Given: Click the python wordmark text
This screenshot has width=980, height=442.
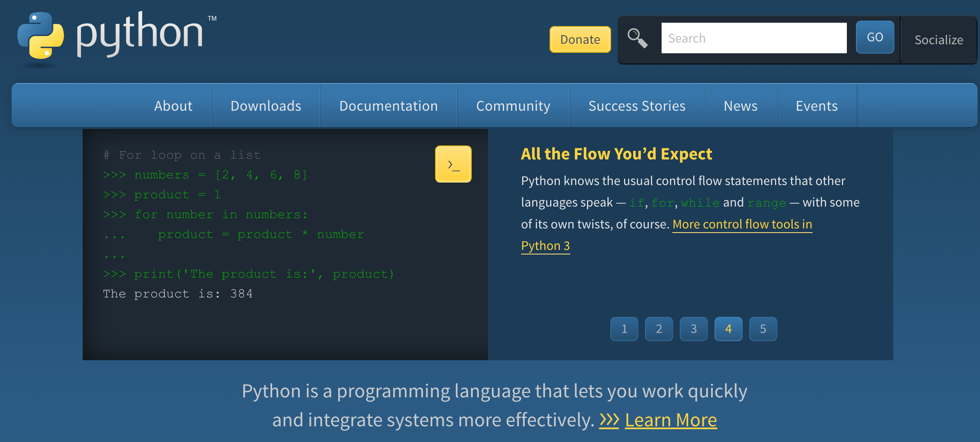Looking at the screenshot, I should pos(140,34).
